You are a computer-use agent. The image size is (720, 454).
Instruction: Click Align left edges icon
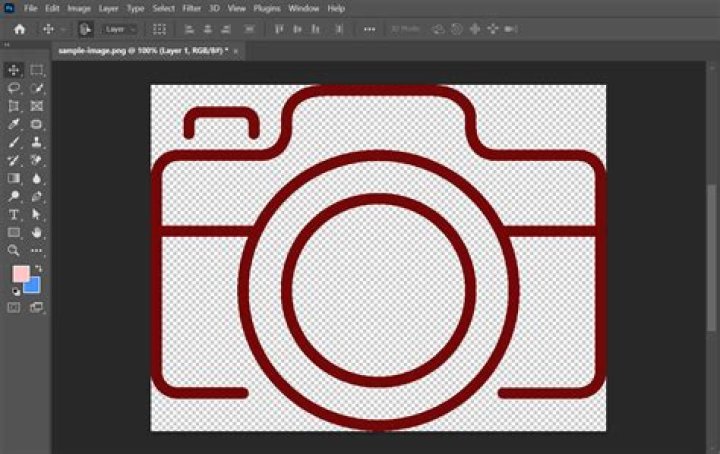(189, 29)
